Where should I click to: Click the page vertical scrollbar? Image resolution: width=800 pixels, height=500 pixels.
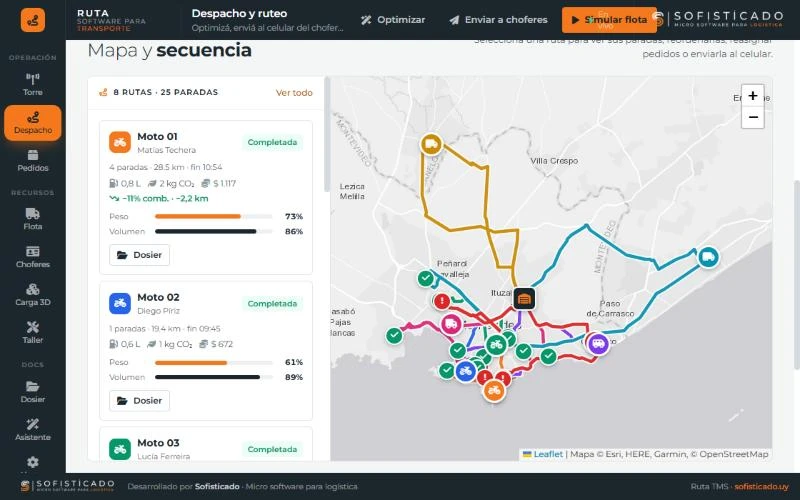click(796, 274)
